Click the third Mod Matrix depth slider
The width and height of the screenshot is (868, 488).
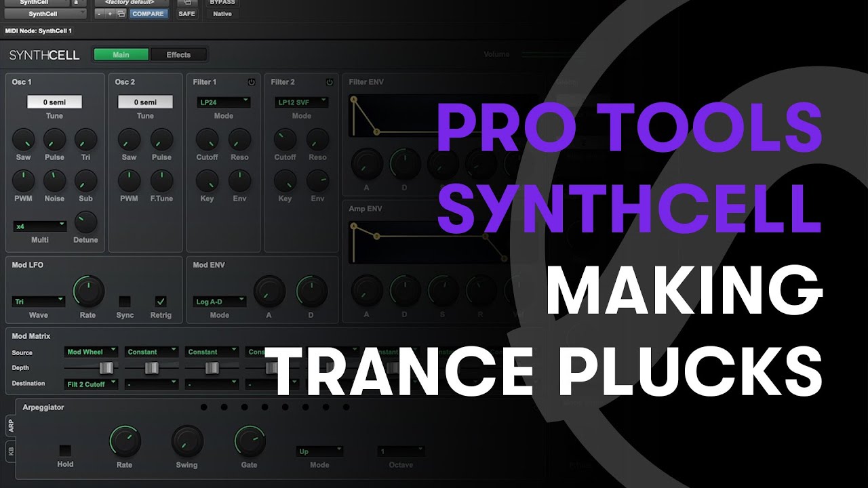pyautogui.click(x=212, y=368)
